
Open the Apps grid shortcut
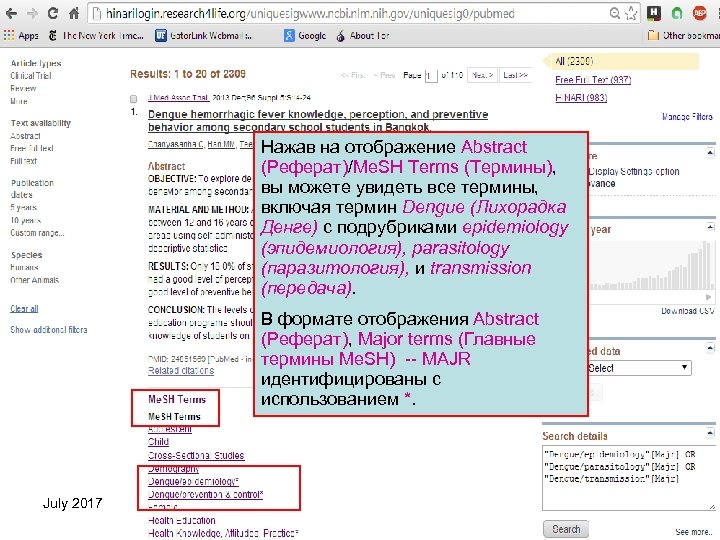[x=21, y=35]
